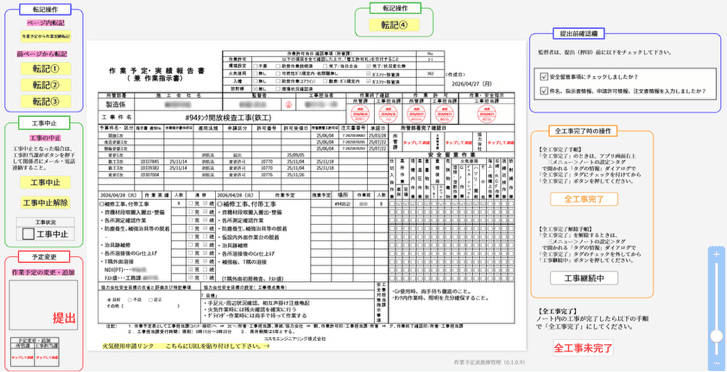The image size is (727, 372).
Task: Click the 転記② button
Action: [45, 85]
